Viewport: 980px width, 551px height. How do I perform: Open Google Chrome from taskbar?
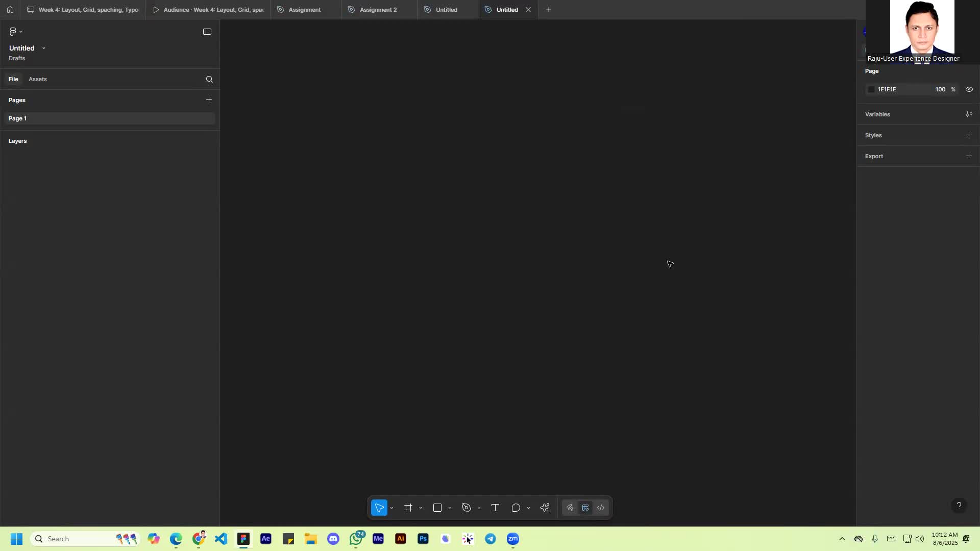tap(199, 539)
